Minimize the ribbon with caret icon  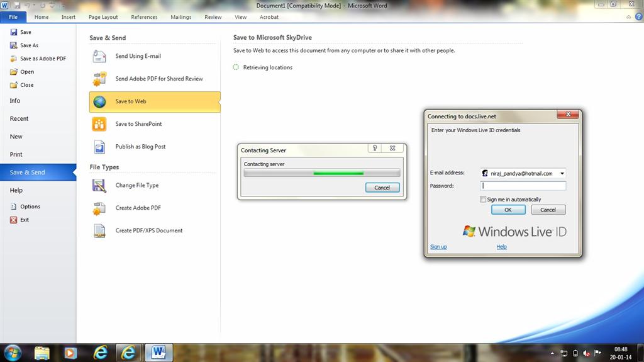(x=628, y=17)
